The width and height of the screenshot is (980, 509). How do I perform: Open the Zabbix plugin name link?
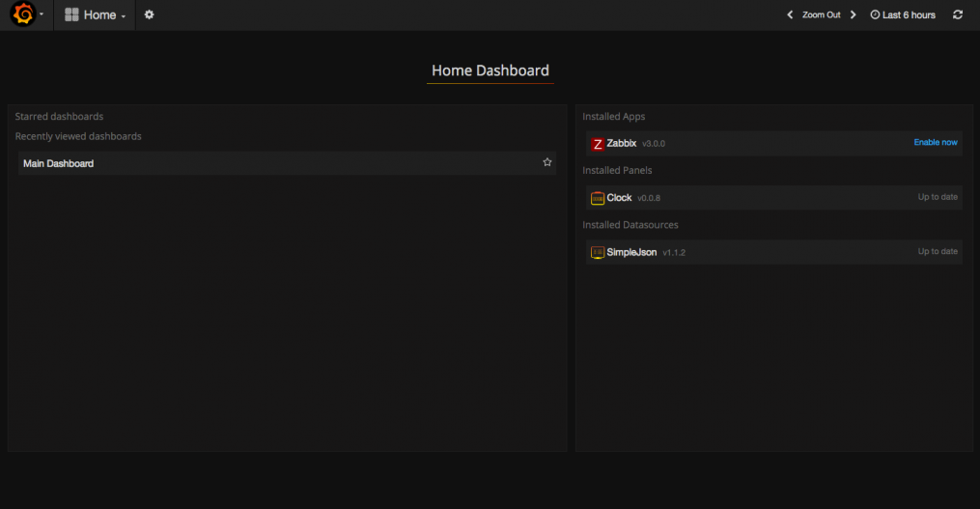pyautogui.click(x=621, y=143)
